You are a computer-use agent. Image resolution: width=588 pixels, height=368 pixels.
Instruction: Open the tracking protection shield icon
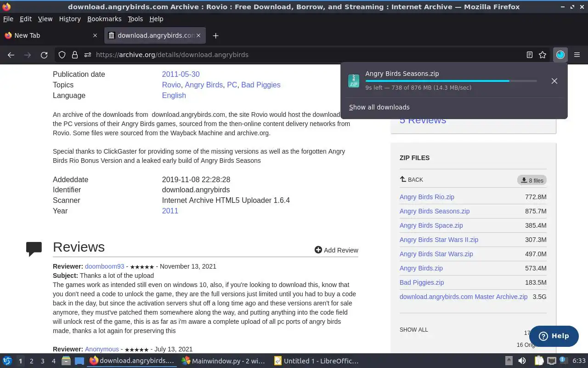coord(62,55)
